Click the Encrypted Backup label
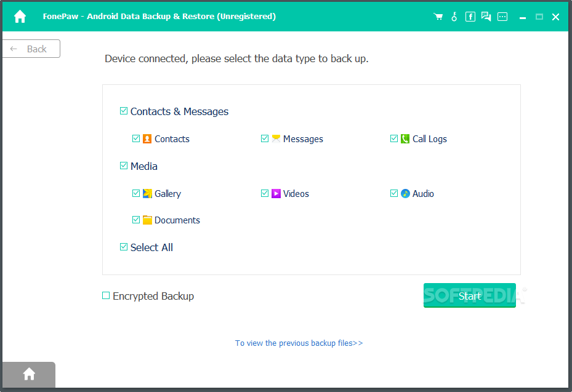Image resolution: width=572 pixels, height=392 pixels. coord(153,296)
